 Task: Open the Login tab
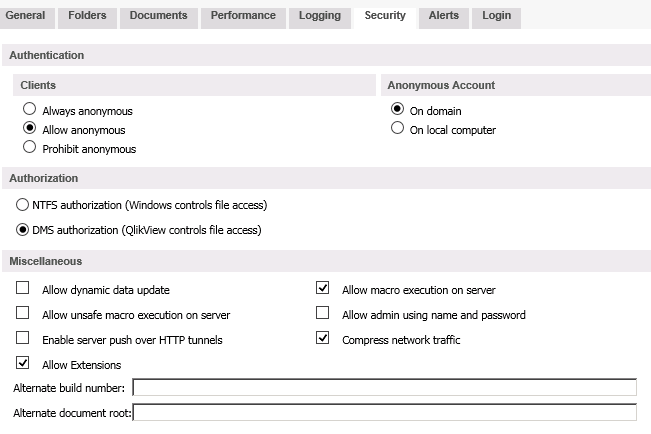pyautogui.click(x=496, y=15)
